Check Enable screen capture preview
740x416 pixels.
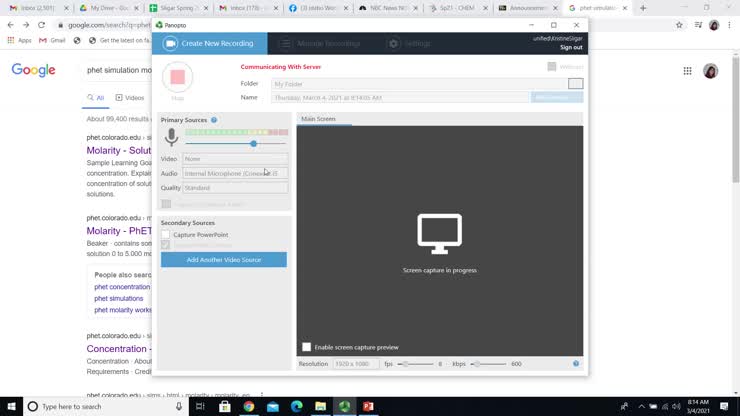point(307,347)
